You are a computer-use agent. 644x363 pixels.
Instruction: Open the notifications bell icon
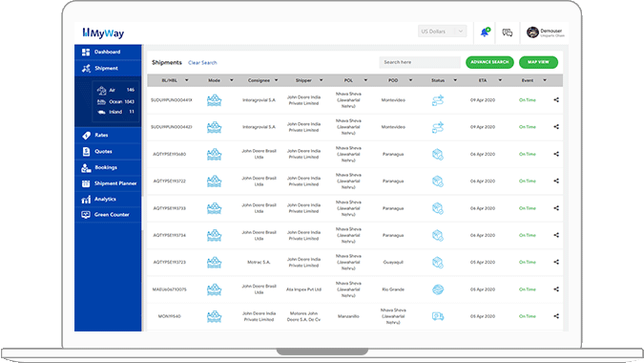[x=485, y=32]
